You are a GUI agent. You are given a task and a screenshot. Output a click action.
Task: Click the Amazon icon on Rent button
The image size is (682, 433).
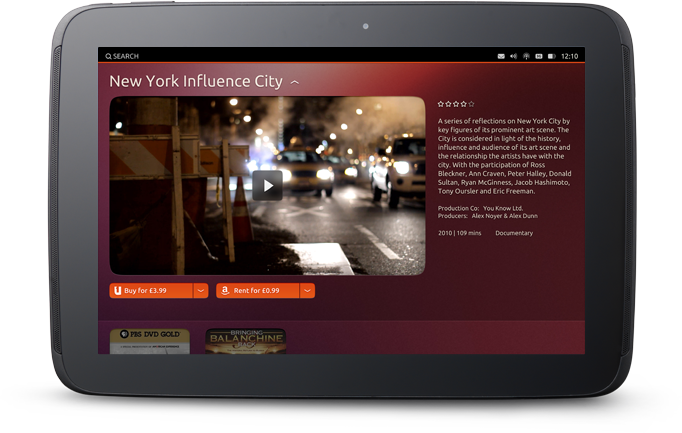pyautogui.click(x=225, y=290)
